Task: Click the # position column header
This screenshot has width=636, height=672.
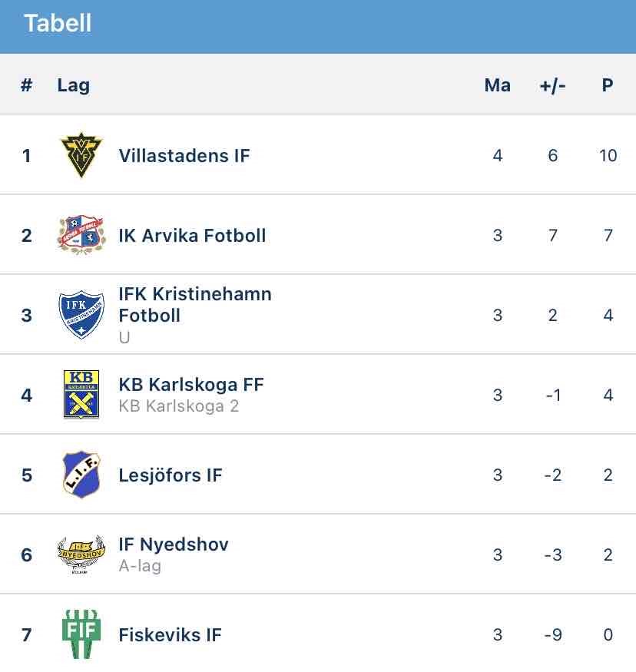Action: pos(27,85)
